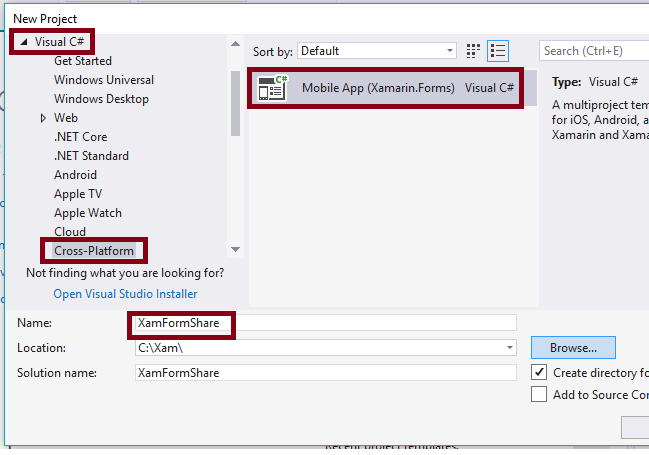Click the Search (Ctrl+E) box
This screenshot has height=455, width=649.
[594, 51]
